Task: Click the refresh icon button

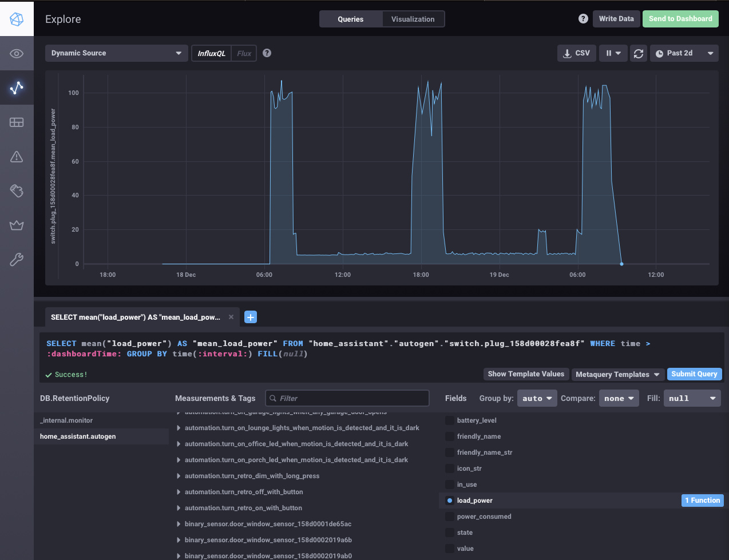Action: 639,53
